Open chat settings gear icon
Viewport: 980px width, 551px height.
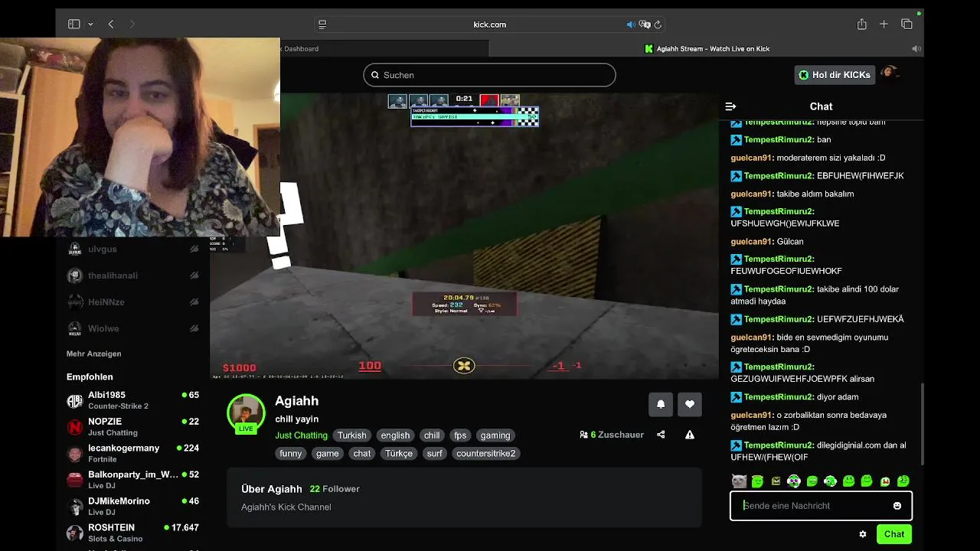pos(863,534)
